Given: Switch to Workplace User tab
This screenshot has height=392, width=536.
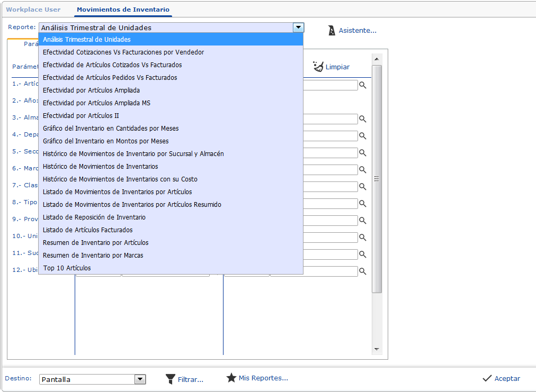Looking at the screenshot, I should (33, 10).
